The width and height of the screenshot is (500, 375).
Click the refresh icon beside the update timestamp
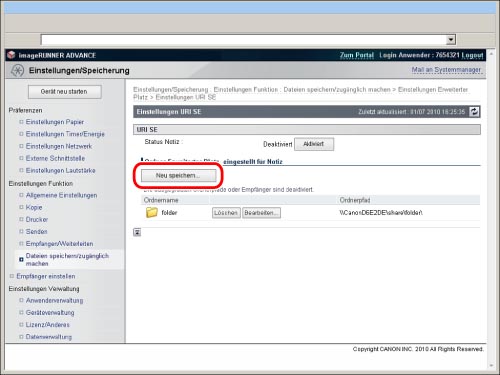click(x=474, y=112)
